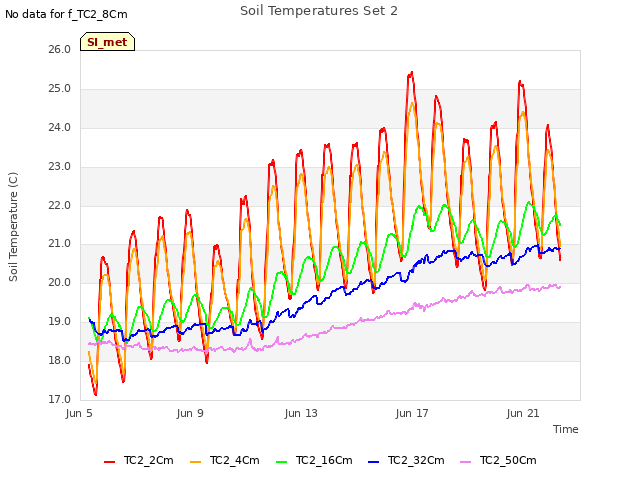Click the Soil Temperature (C) axis label

[x=13, y=227]
